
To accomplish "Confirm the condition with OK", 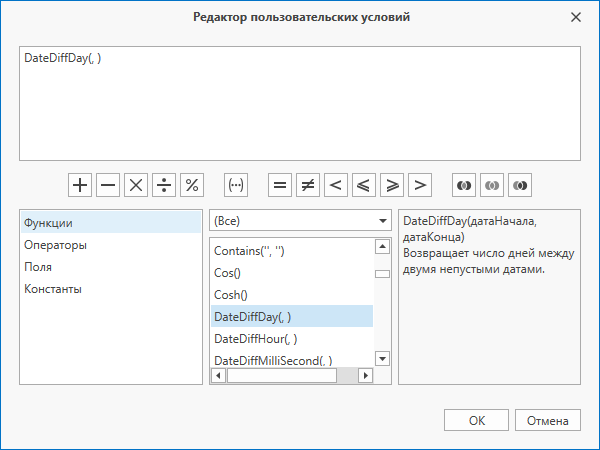I will (476, 420).
